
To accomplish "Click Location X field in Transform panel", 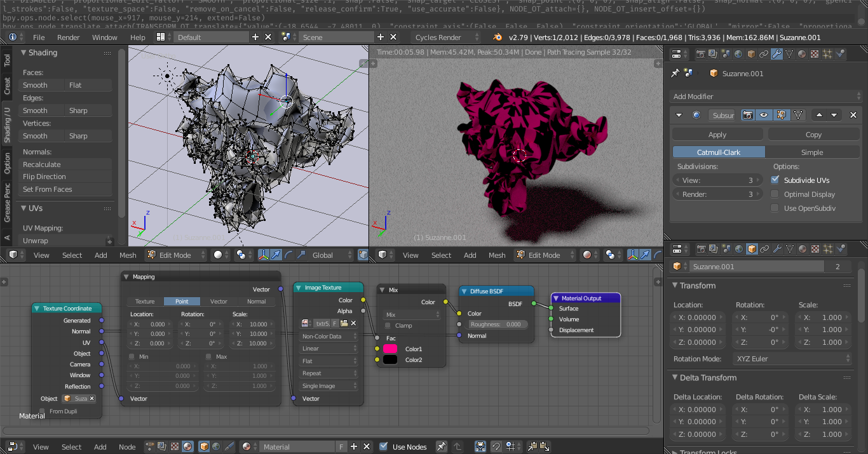I will (x=698, y=317).
